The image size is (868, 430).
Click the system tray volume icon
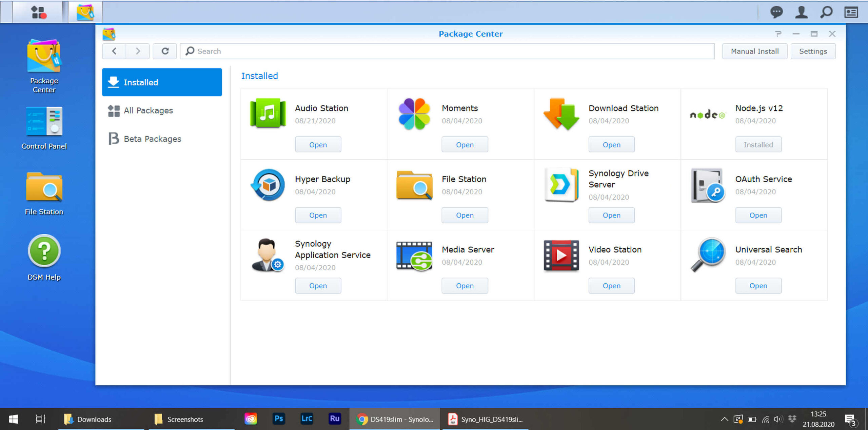[x=778, y=419]
